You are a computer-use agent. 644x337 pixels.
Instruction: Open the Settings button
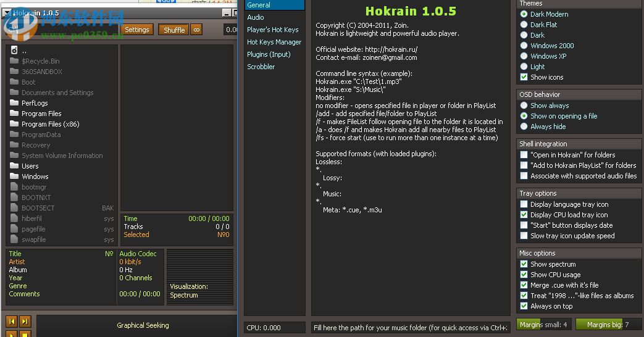[x=137, y=30]
